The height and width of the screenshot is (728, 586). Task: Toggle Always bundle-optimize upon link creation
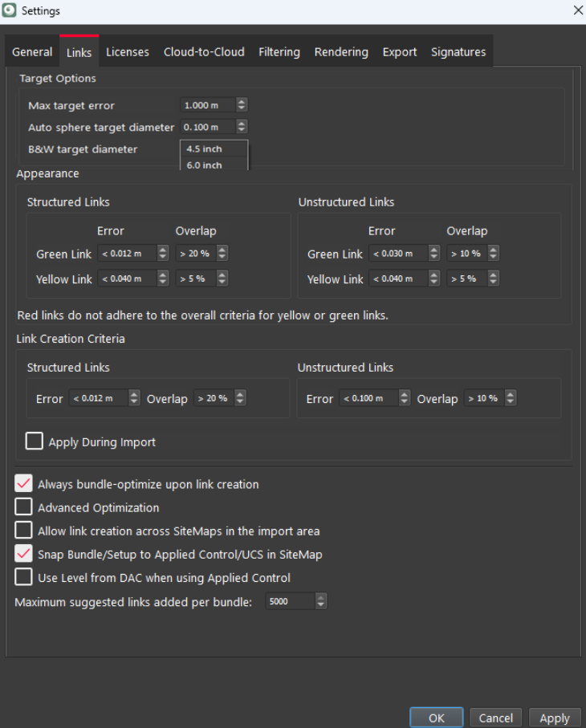pos(24,484)
